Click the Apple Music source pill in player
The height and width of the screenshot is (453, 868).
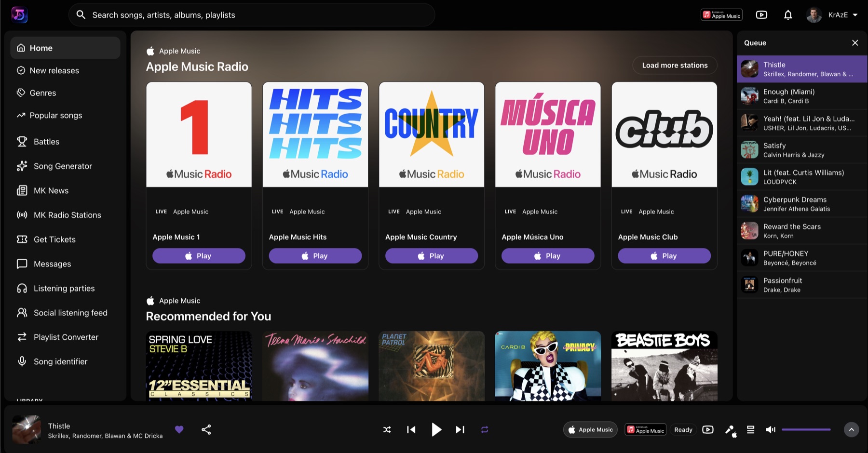[590, 430]
